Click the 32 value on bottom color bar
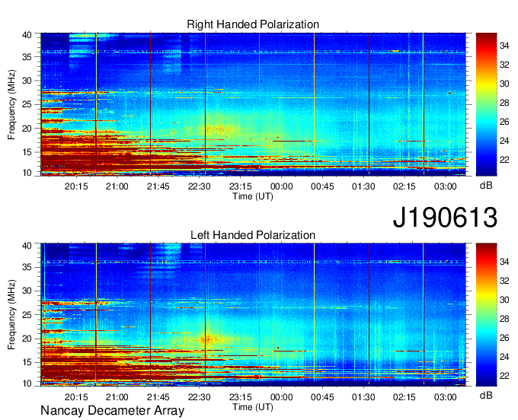The height and width of the screenshot is (420, 518). [x=504, y=281]
